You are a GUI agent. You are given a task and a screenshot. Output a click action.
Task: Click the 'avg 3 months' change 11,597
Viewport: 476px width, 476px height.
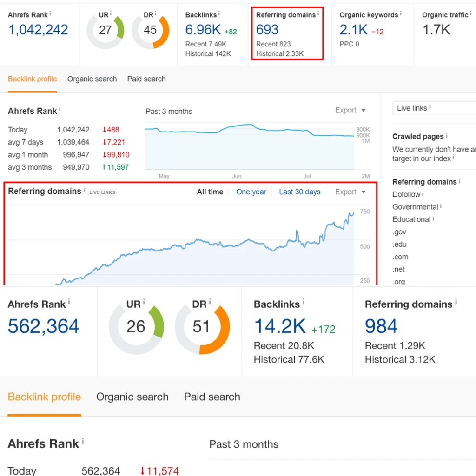(x=116, y=167)
